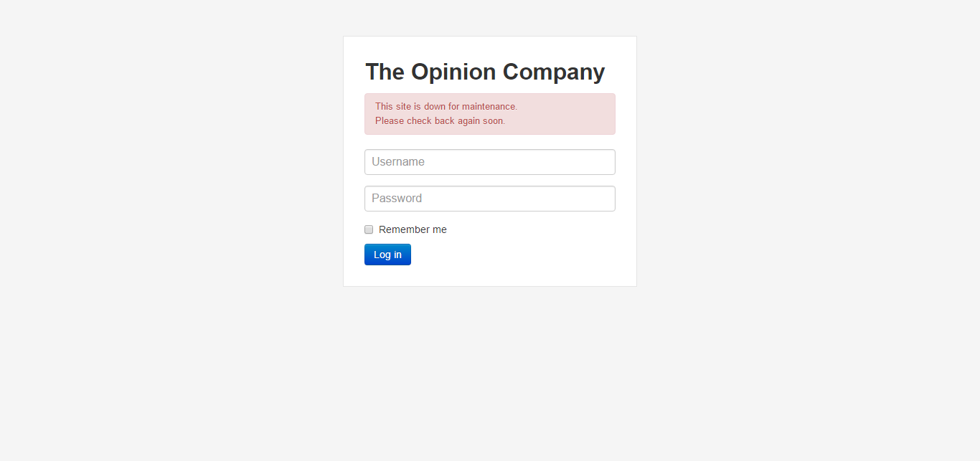Click the "Password" placeholder text
Screen dimensions: 980x461
tap(397, 199)
